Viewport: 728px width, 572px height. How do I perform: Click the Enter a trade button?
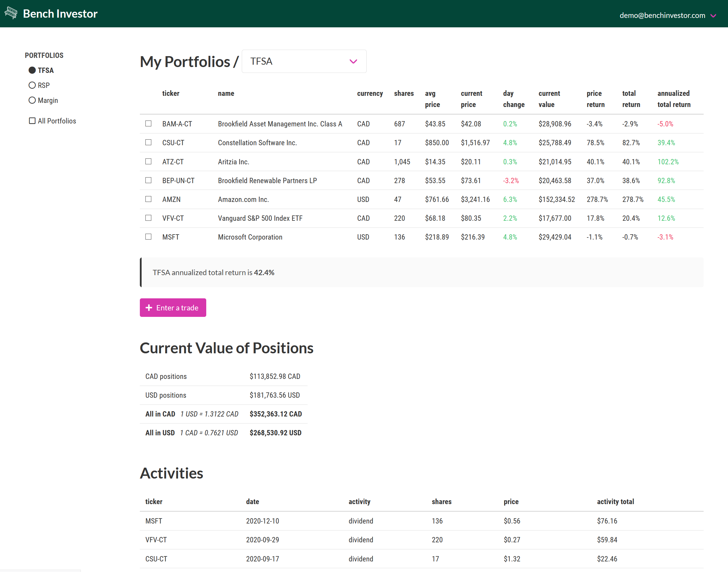tap(173, 307)
